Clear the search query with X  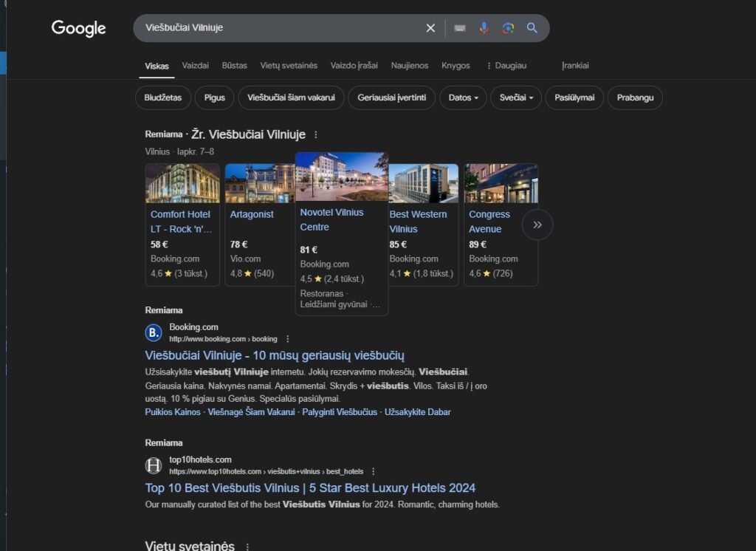[430, 28]
